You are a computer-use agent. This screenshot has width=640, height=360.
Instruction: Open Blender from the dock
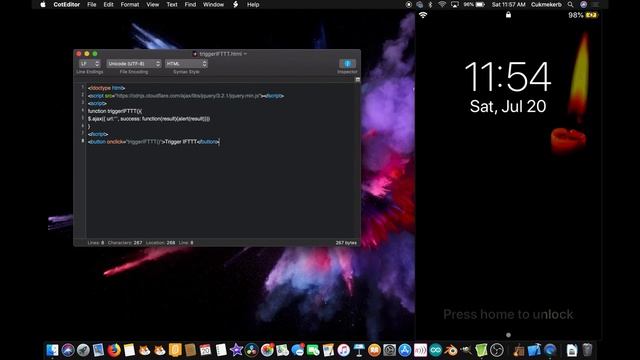tap(451, 350)
